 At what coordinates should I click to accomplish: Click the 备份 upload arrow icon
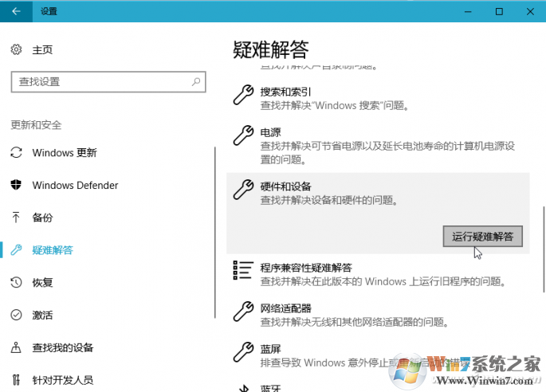tap(16, 218)
